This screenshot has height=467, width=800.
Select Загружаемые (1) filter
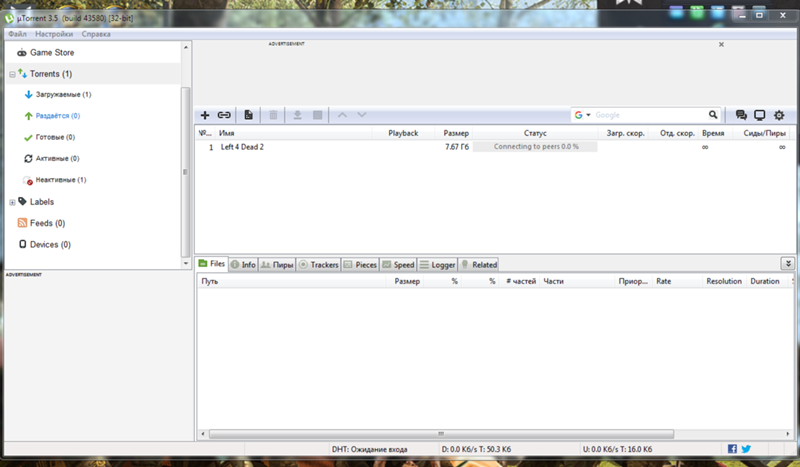(x=63, y=94)
